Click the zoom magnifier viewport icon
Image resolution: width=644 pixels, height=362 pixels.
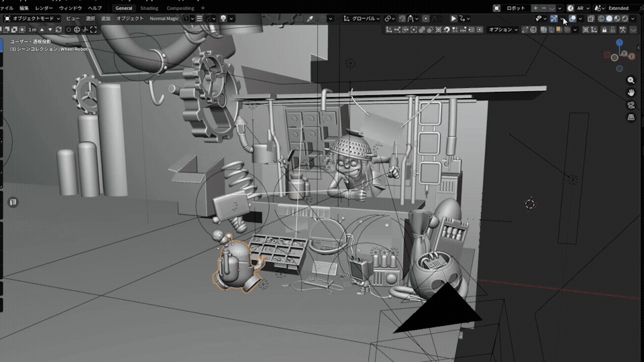coord(631,80)
